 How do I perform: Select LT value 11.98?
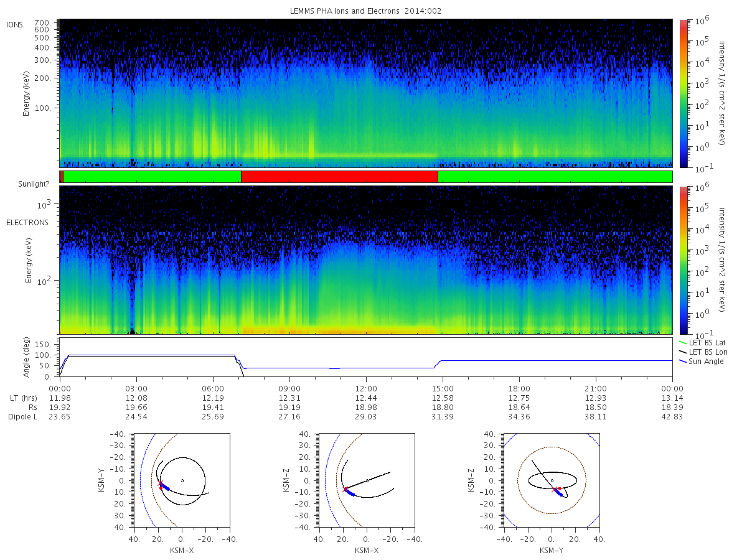[x=60, y=398]
